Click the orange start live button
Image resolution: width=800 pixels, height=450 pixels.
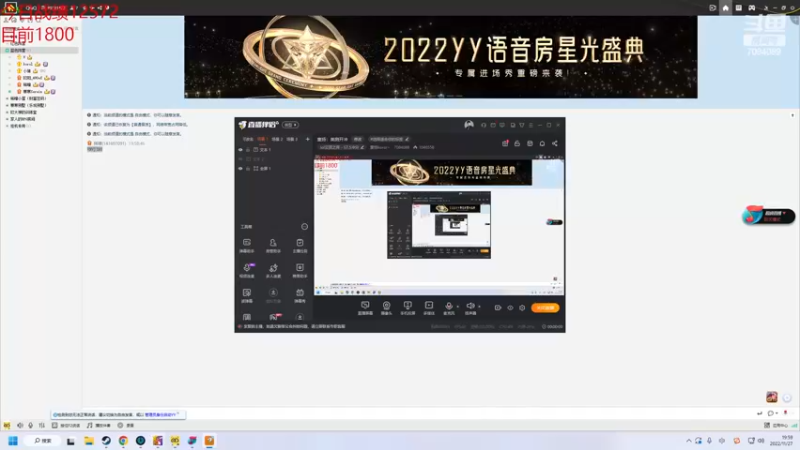[545, 308]
